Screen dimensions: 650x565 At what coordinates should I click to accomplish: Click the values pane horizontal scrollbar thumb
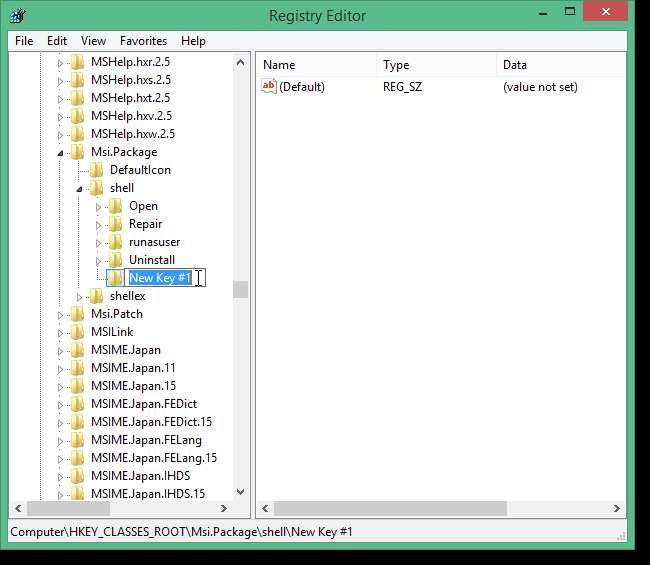tap(390, 508)
